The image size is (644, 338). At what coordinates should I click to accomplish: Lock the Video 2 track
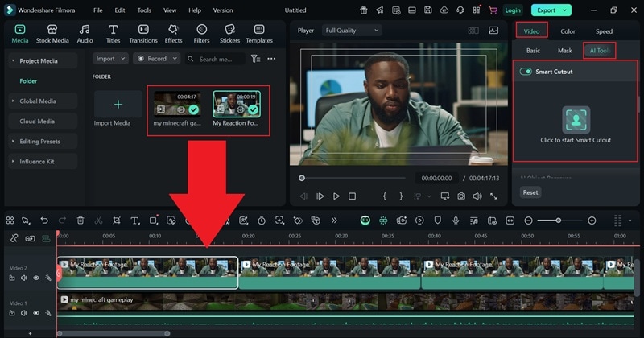click(12, 278)
